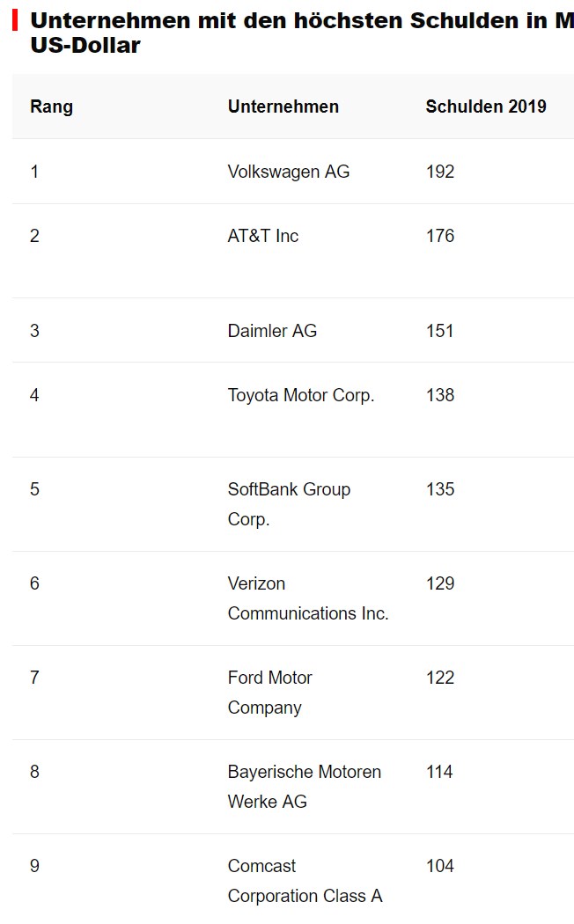Click on Daimler AG company name
The image size is (574, 924).
272,331
